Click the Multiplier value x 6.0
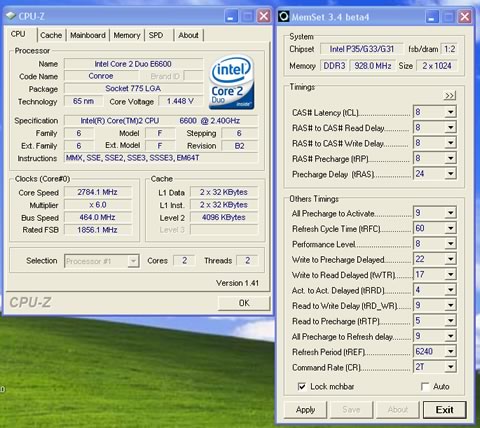This screenshot has height=428, width=480. (x=97, y=205)
